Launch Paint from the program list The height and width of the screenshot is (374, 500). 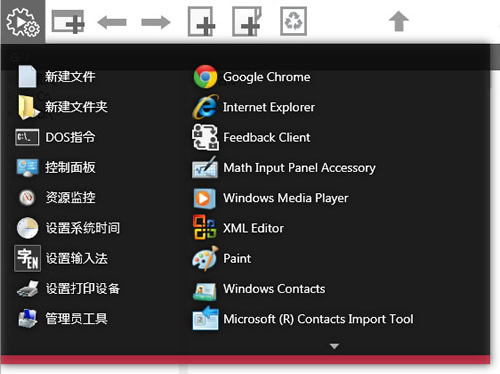[x=237, y=258]
